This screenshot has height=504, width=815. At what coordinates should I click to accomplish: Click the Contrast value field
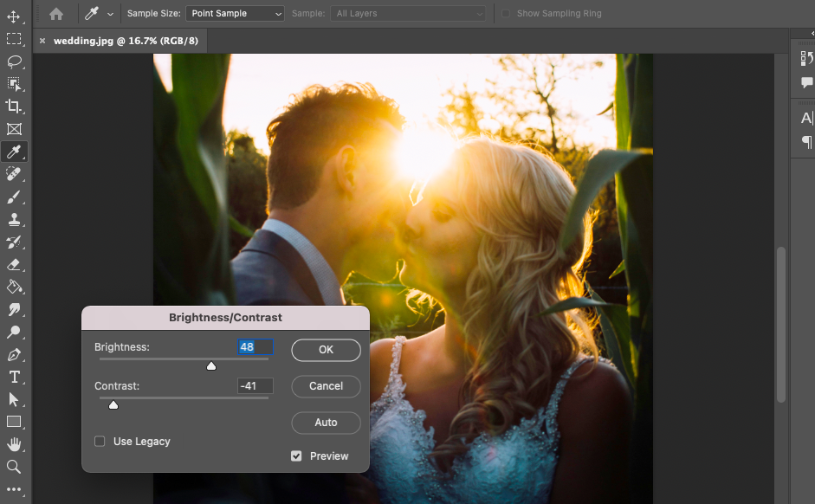pyautogui.click(x=255, y=386)
